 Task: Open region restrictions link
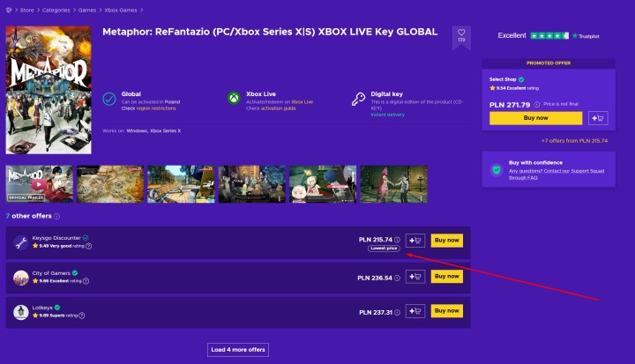coord(156,108)
